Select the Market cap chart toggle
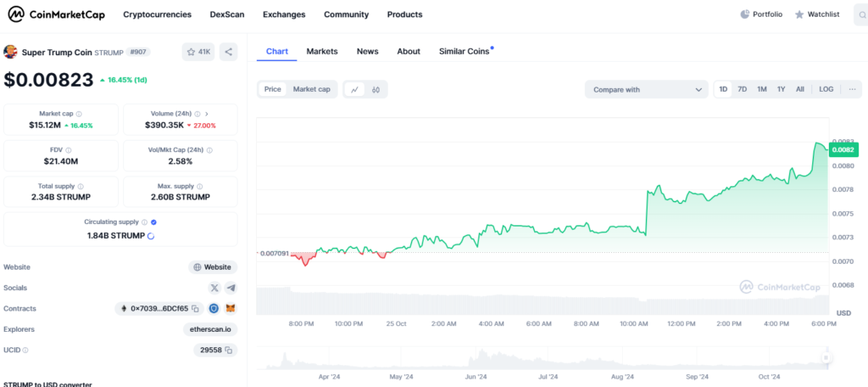Screen dimensions: 868x387 311,89
